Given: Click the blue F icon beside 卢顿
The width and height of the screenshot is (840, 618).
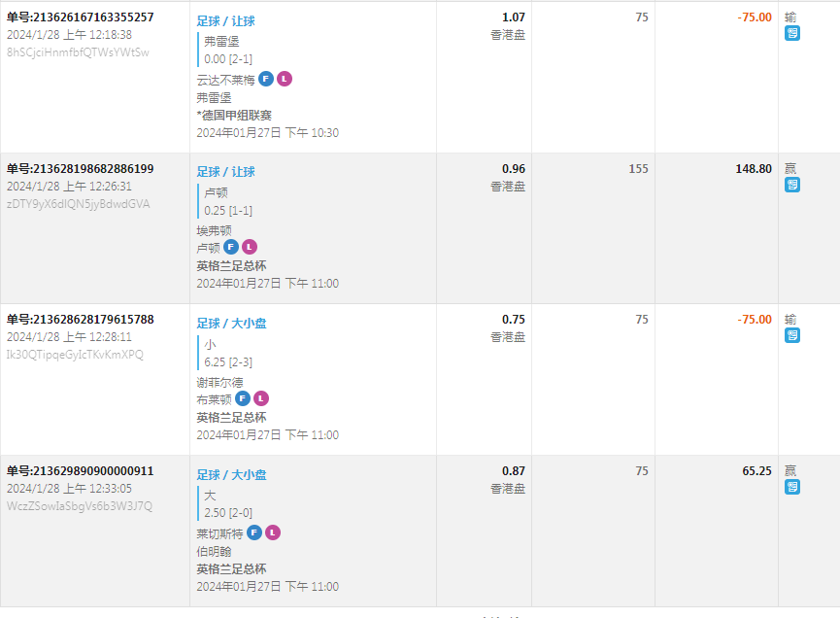Looking at the screenshot, I should pyautogui.click(x=231, y=247).
